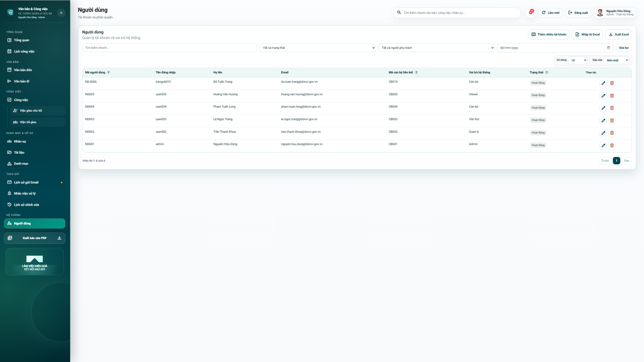Image resolution: width=644 pixels, height=362 pixels.
Task: Click Xóa lọc to clear filters
Action: tap(624, 48)
